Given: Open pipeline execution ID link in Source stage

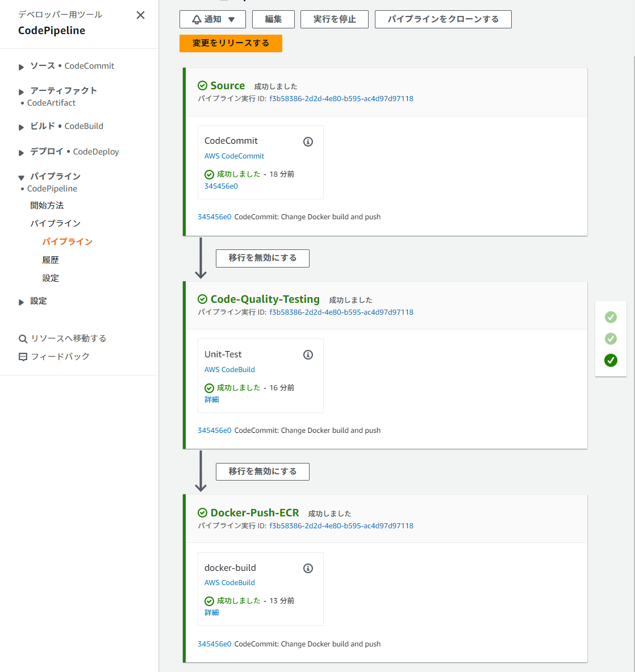Looking at the screenshot, I should pyautogui.click(x=341, y=99).
